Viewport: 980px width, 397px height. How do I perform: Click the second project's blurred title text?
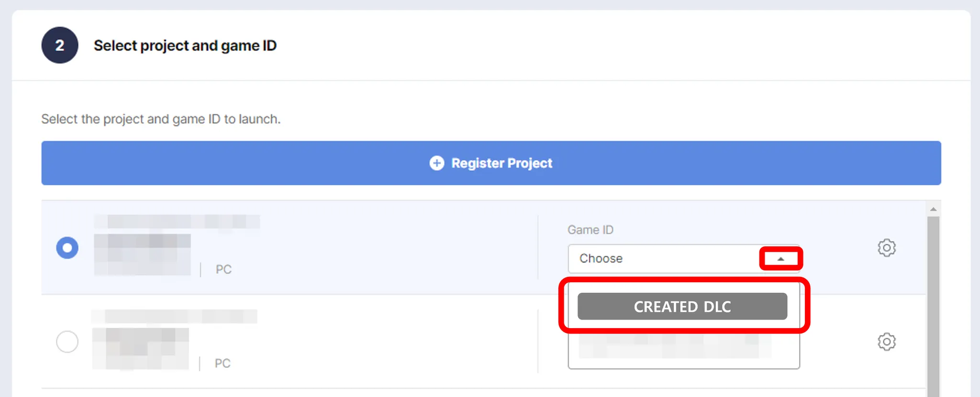click(175, 316)
